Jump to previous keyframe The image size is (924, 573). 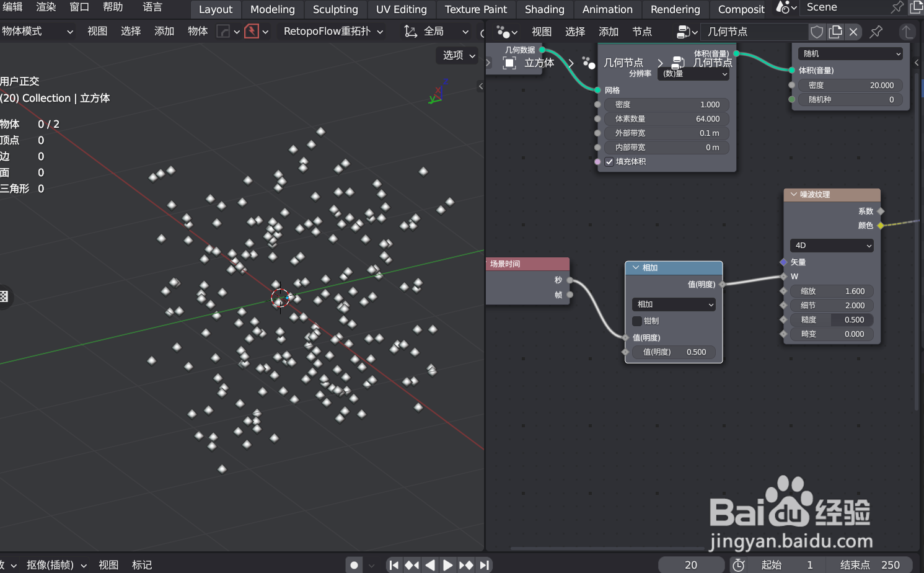click(411, 565)
